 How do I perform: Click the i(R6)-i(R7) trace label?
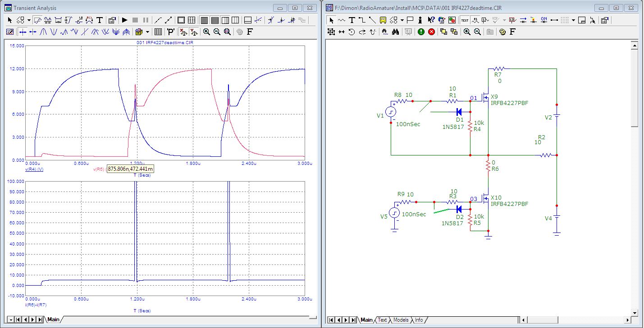(x=36, y=305)
